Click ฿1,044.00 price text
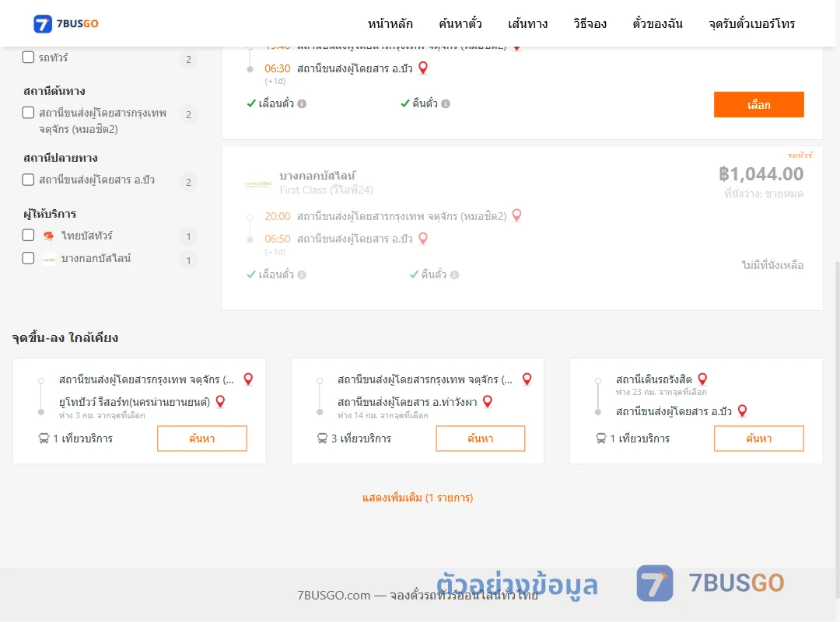 coord(761,174)
